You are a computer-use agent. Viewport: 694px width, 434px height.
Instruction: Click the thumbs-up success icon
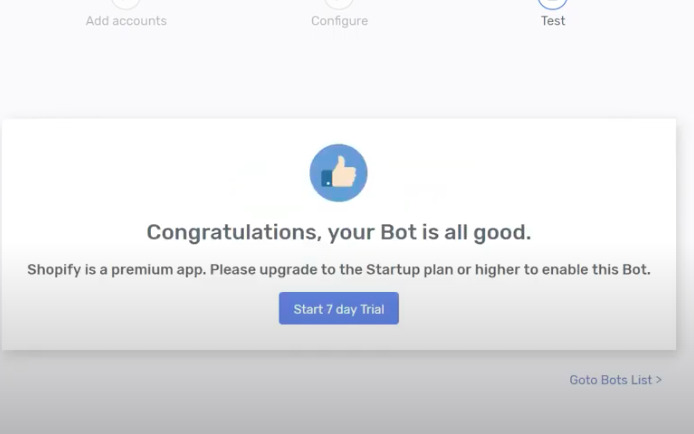pyautogui.click(x=338, y=173)
